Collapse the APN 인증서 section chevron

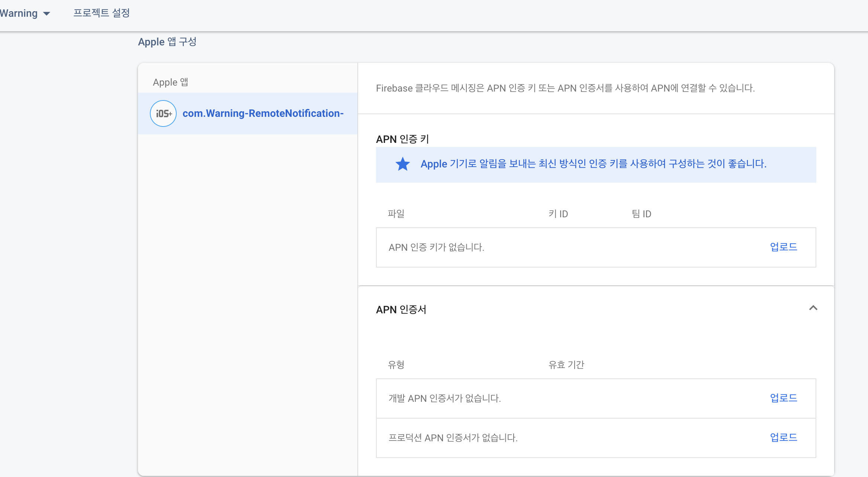(x=813, y=308)
